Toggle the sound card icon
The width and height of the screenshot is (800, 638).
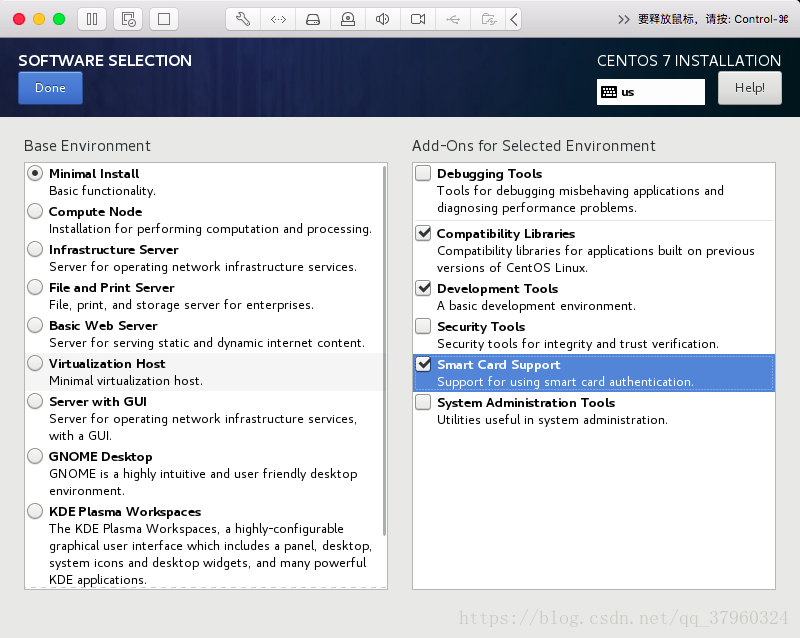[383, 19]
